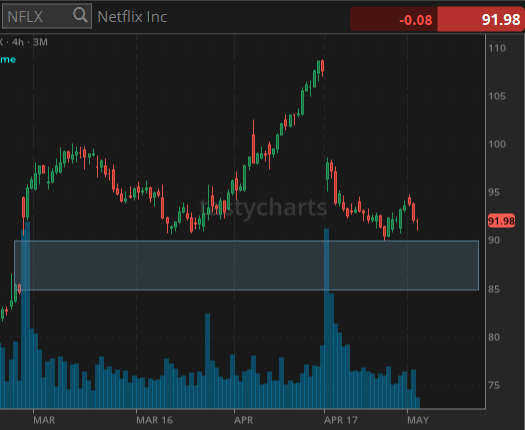Click the -0.08 price change badge
The image size is (525, 430).
(x=394, y=19)
